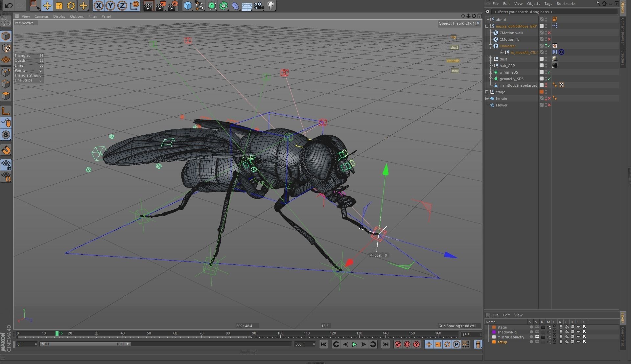Click the green checkmark next to wings_SDS
Viewport: 631px width, 364px height.
(x=549, y=72)
